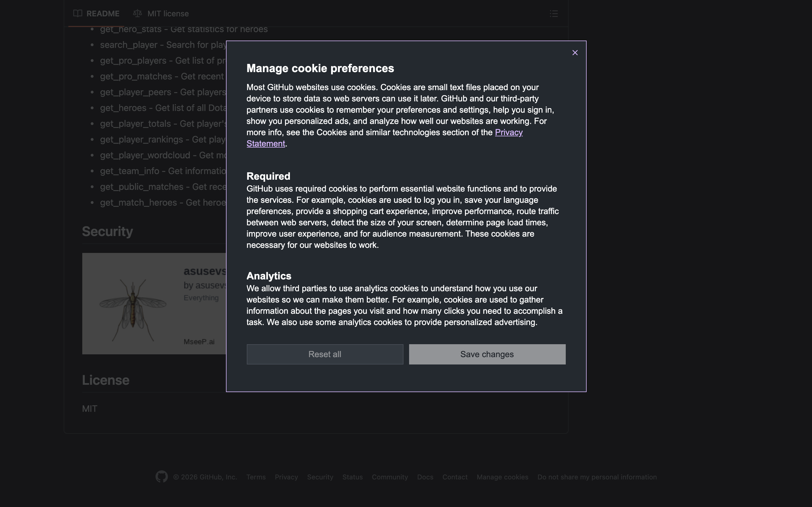Open the Privacy footer link
812x507 pixels.
[286, 477]
